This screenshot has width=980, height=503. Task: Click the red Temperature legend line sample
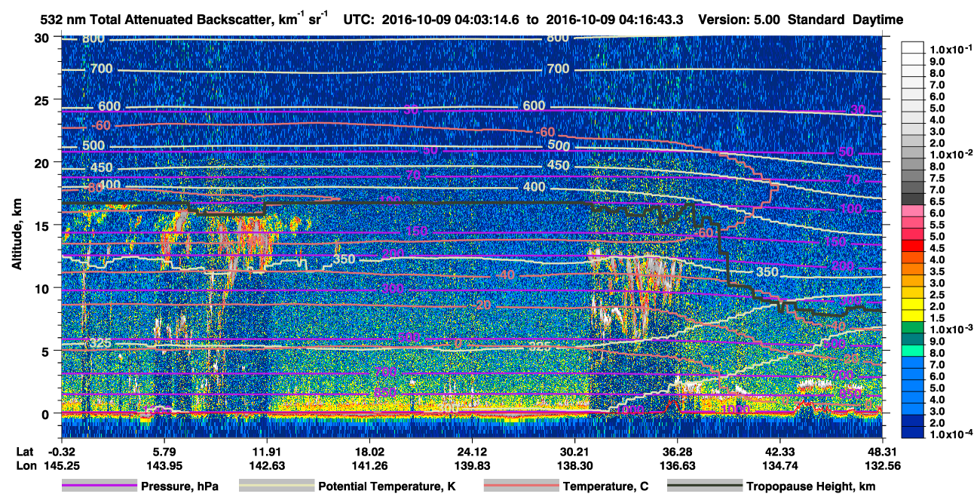(x=521, y=486)
